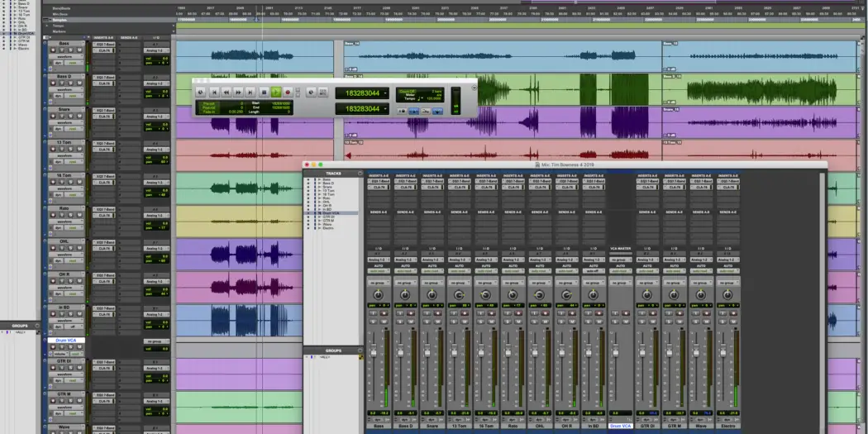Click the Fast Forward transport button

coord(238,93)
